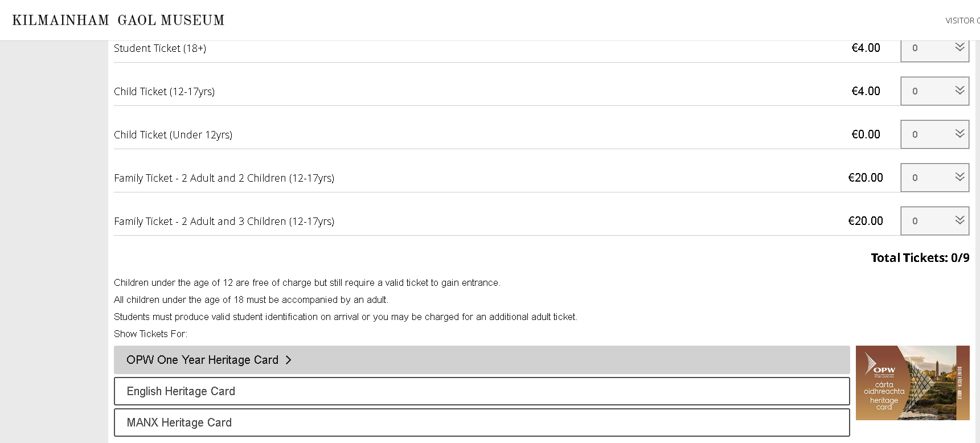Select OPW One Year Heritage Card option

202,360
